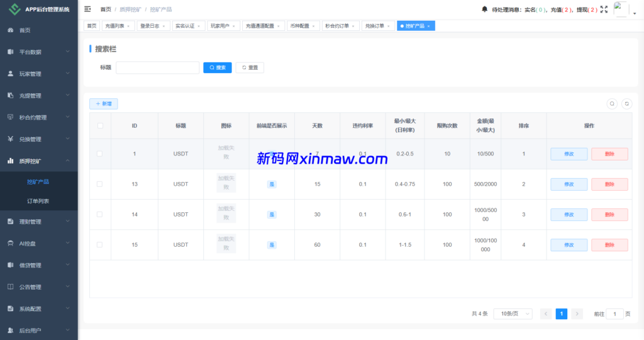Select 订单列表 in the sidebar submenu
Image resolution: width=644 pixels, height=340 pixels.
pos(38,201)
